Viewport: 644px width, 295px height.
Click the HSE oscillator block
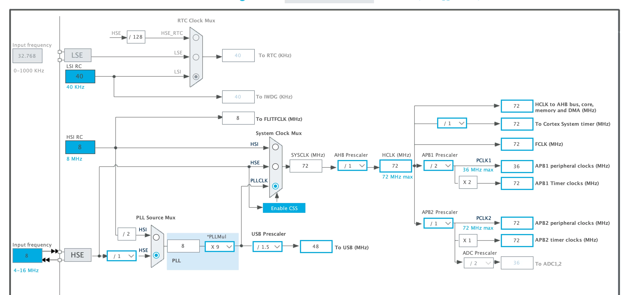tap(78, 255)
